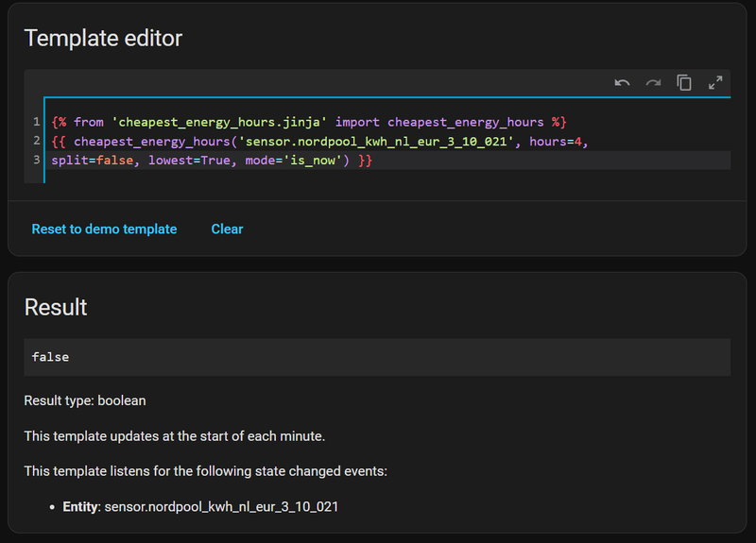Click the listed entity sensor.nordpool_kwh_nl_eur_3_10_021
Screen dimensions: 756x543
tap(220, 507)
